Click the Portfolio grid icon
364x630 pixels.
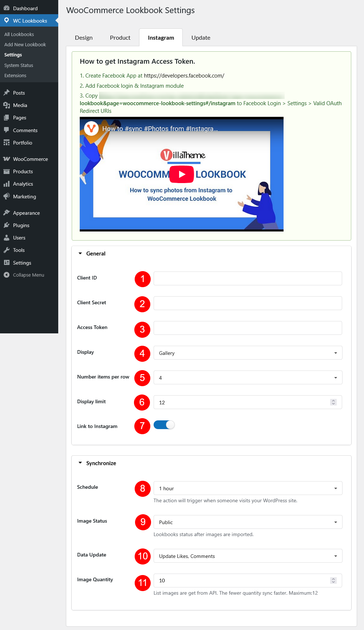(x=7, y=143)
